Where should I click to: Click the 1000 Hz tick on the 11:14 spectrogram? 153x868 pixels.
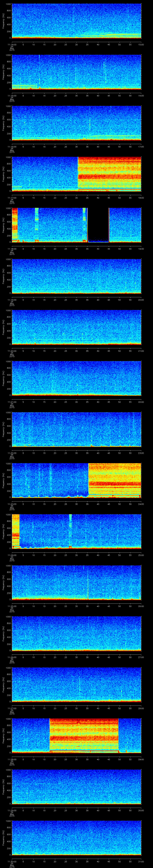coord(8,4)
